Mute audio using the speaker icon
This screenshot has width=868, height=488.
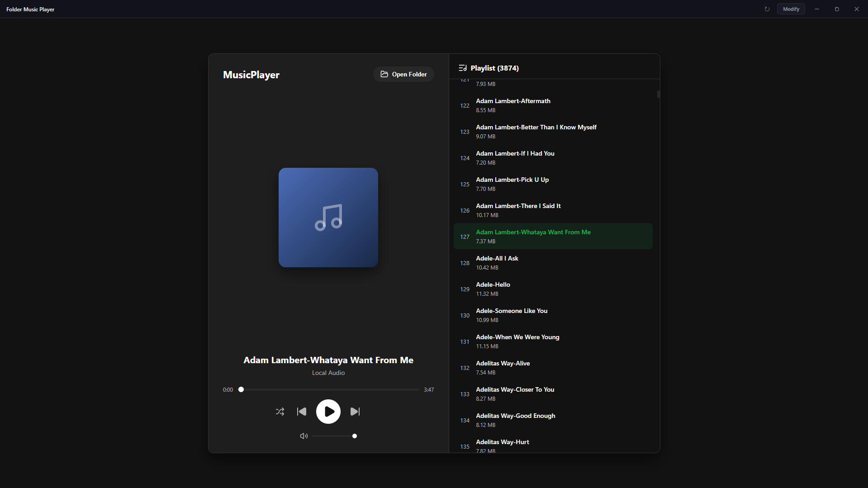tap(304, 436)
